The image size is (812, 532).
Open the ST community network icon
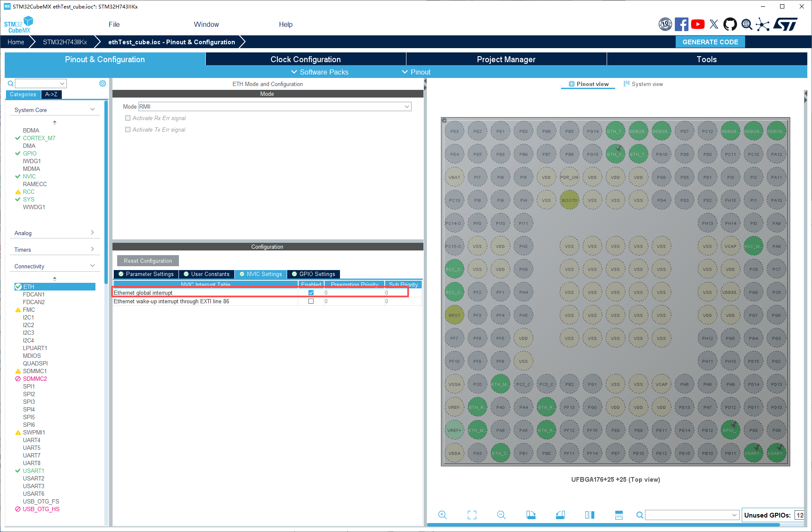point(763,24)
